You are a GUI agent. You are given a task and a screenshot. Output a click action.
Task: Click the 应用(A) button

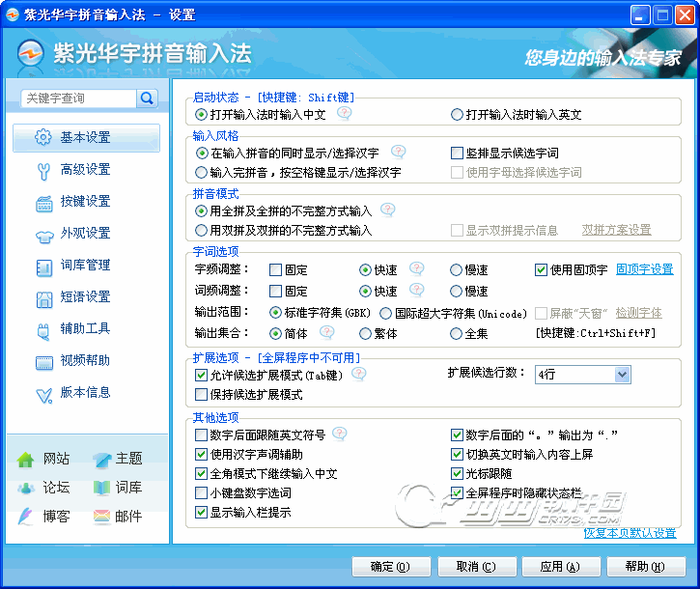(x=561, y=567)
